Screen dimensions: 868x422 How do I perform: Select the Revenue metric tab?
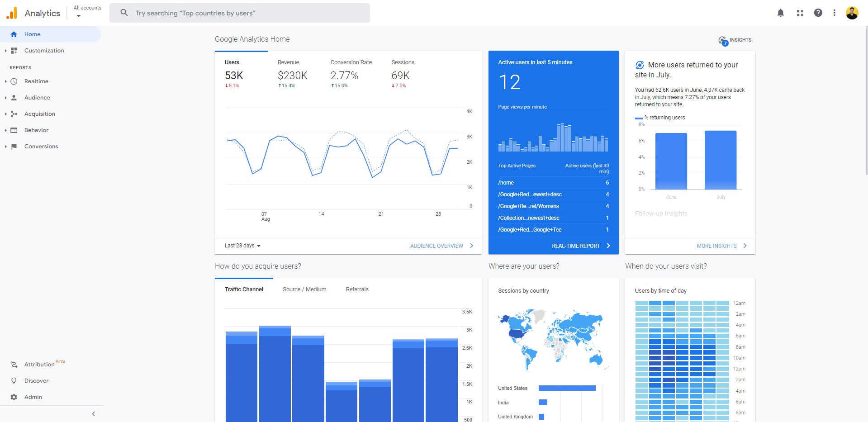pyautogui.click(x=293, y=74)
